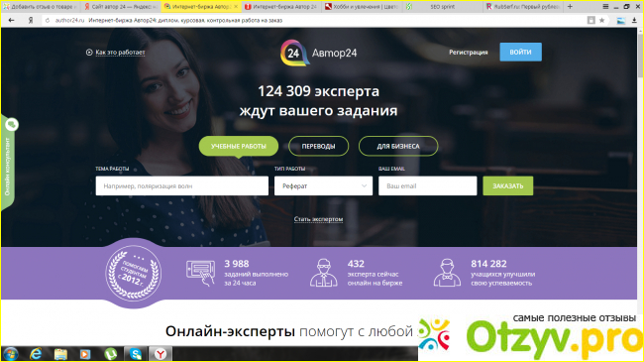
Task: Switch to the SEO sprint tab
Action: pyautogui.click(x=442, y=7)
